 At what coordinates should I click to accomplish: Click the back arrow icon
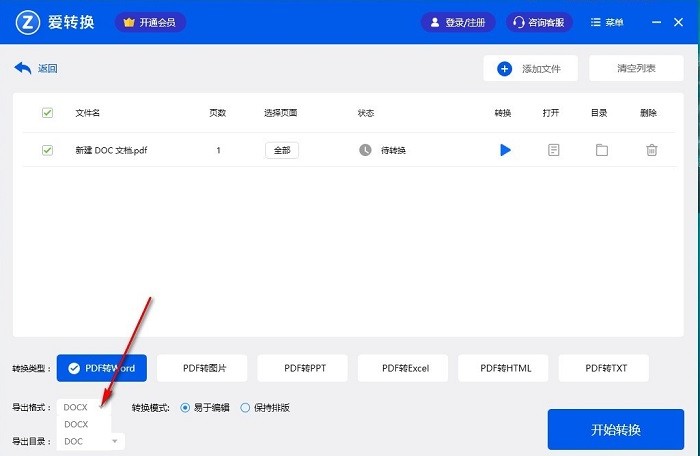pos(23,68)
